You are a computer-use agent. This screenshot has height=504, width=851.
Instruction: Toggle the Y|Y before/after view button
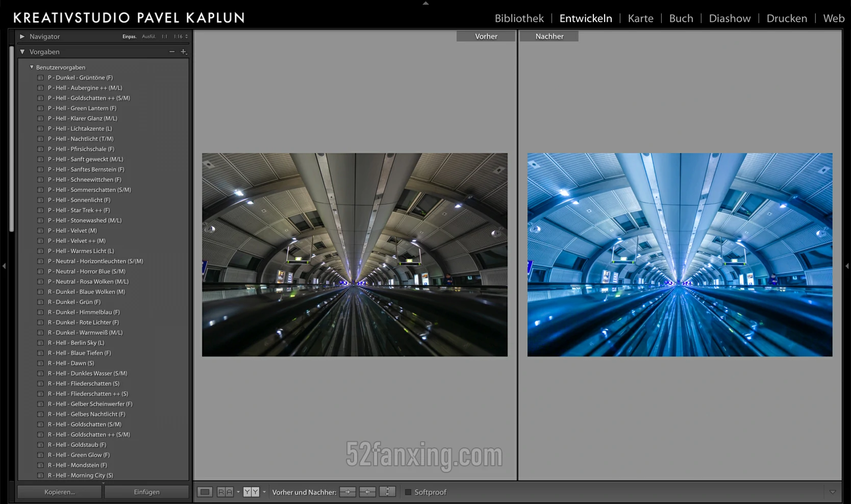[251, 492]
